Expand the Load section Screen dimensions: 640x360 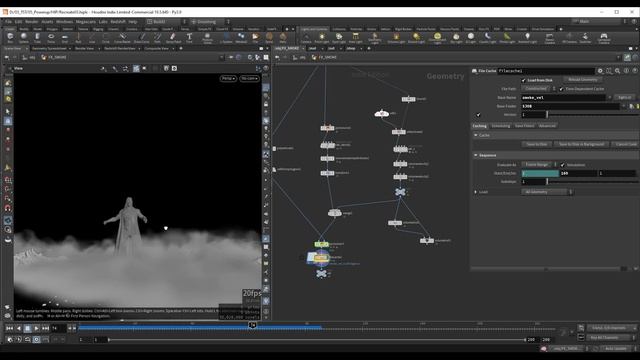coord(476,192)
